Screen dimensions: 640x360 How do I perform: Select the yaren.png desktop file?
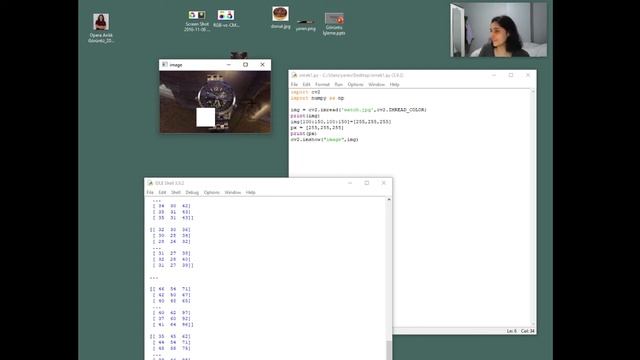click(x=306, y=25)
